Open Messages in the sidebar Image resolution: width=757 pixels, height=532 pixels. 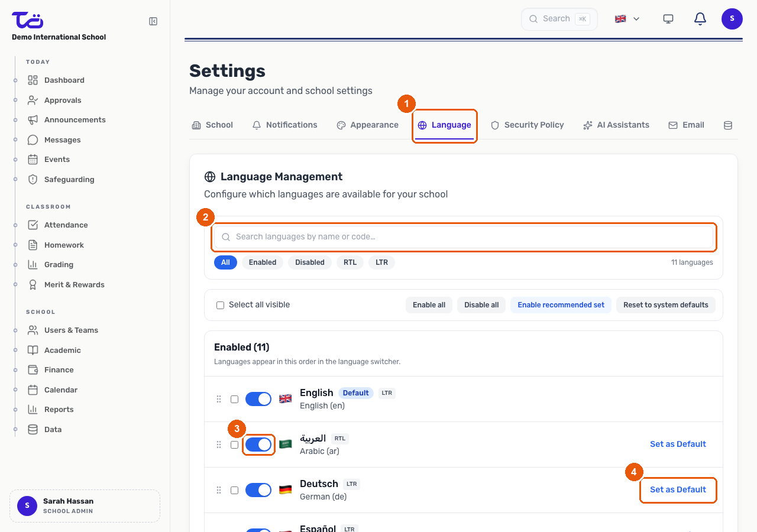point(54,140)
